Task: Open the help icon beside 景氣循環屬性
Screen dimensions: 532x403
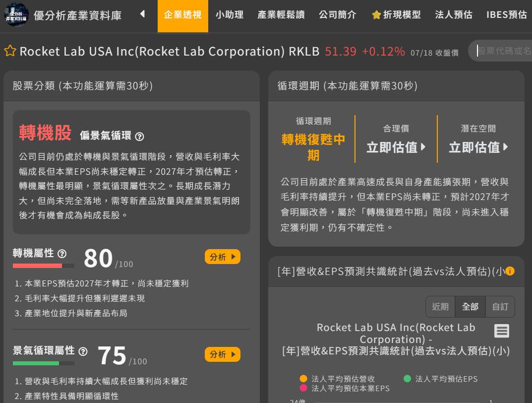Action: click(83, 351)
